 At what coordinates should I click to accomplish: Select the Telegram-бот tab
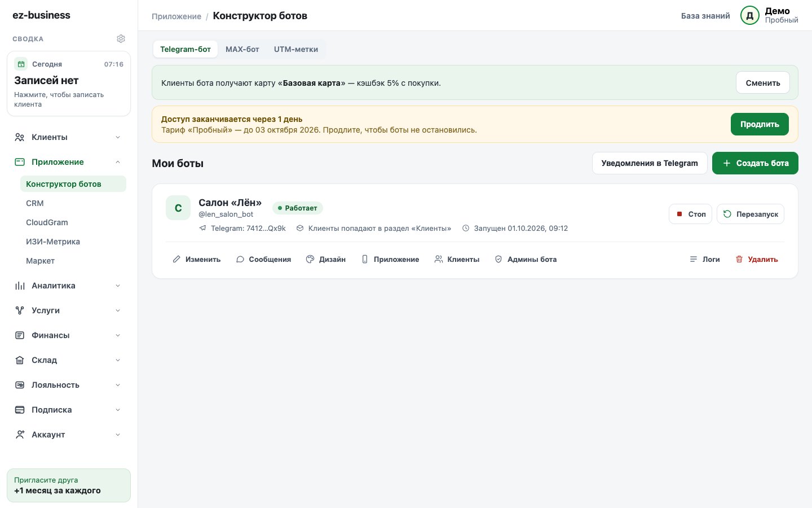[x=186, y=49]
